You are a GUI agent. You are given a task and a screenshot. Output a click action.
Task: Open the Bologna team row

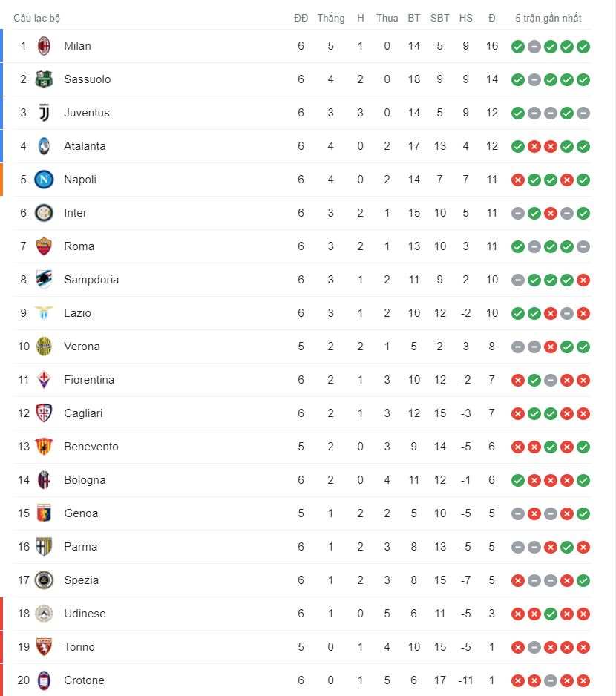(x=85, y=480)
